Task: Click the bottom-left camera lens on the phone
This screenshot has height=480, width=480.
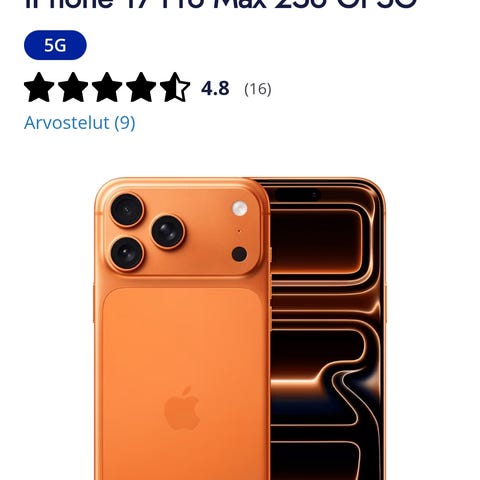Action: pyautogui.click(x=127, y=252)
